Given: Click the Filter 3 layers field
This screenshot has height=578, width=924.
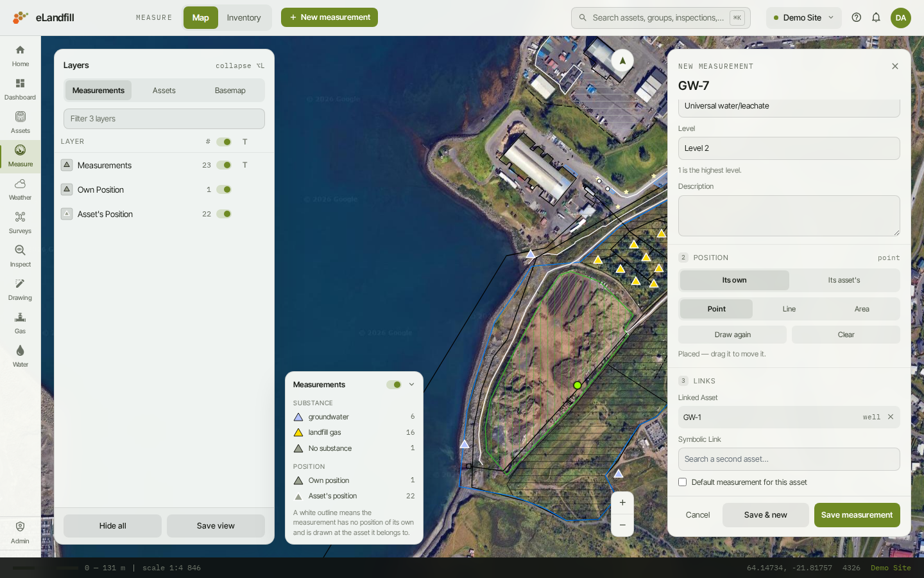Looking at the screenshot, I should 164,119.
